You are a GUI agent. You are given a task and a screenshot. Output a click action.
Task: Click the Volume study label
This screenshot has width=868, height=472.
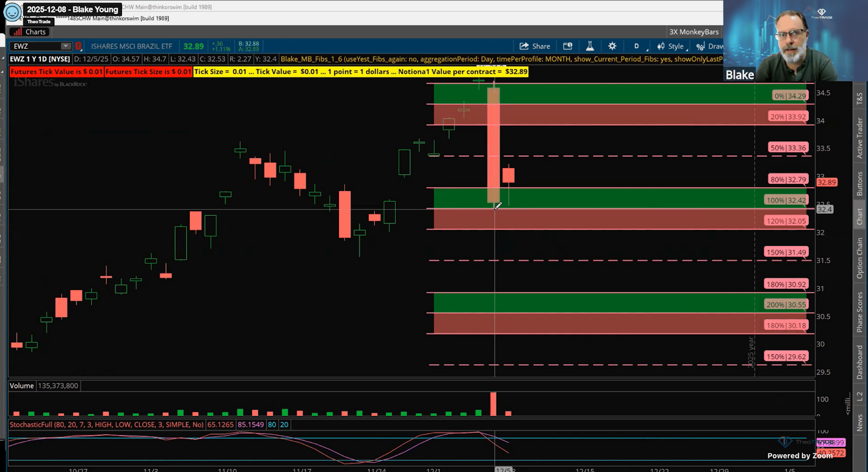22,386
